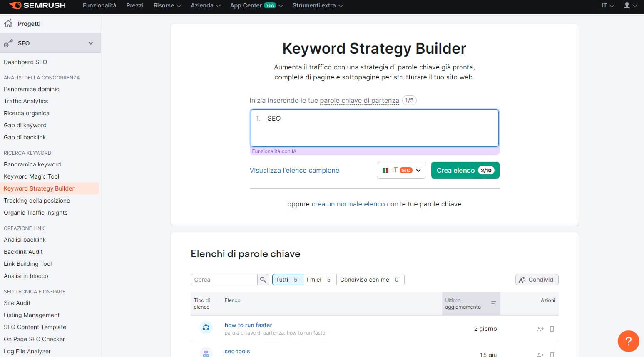This screenshot has height=357, width=644.
Task: Open Analisi backlink in sidebar
Action: point(25,240)
